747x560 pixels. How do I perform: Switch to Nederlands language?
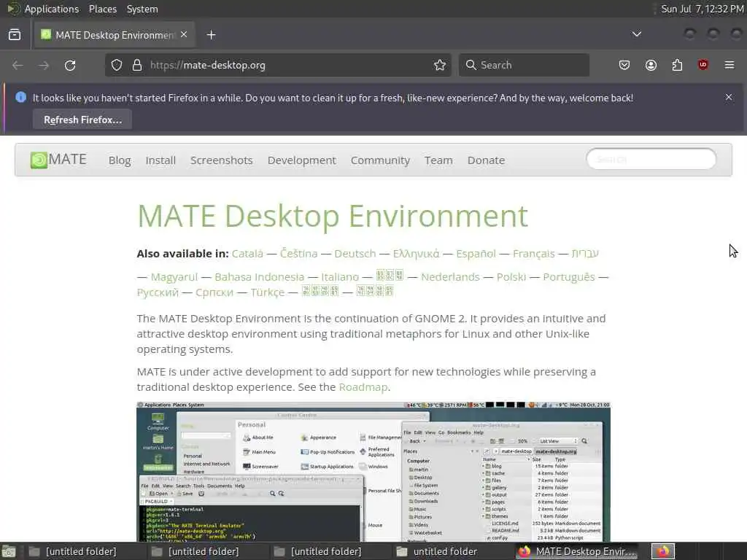pyautogui.click(x=450, y=276)
